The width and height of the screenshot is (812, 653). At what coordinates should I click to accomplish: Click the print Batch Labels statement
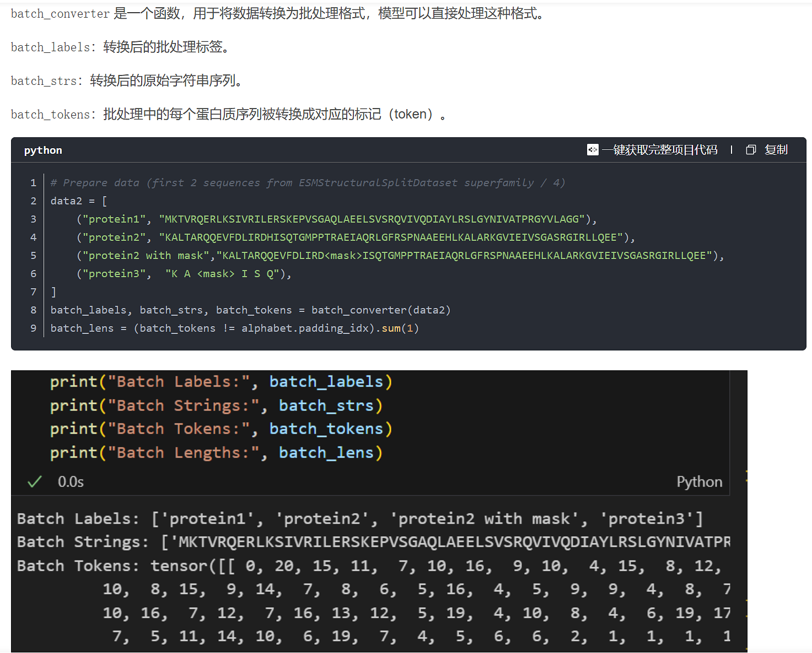tap(221, 382)
